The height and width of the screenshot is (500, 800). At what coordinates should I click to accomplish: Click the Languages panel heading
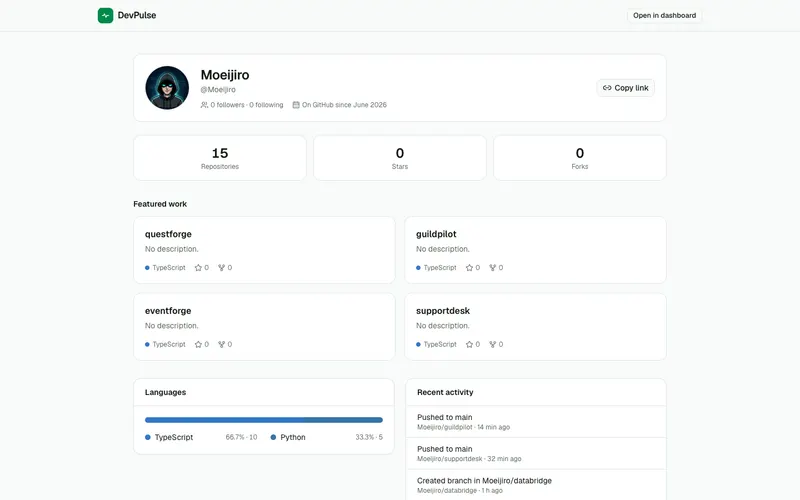(x=165, y=392)
